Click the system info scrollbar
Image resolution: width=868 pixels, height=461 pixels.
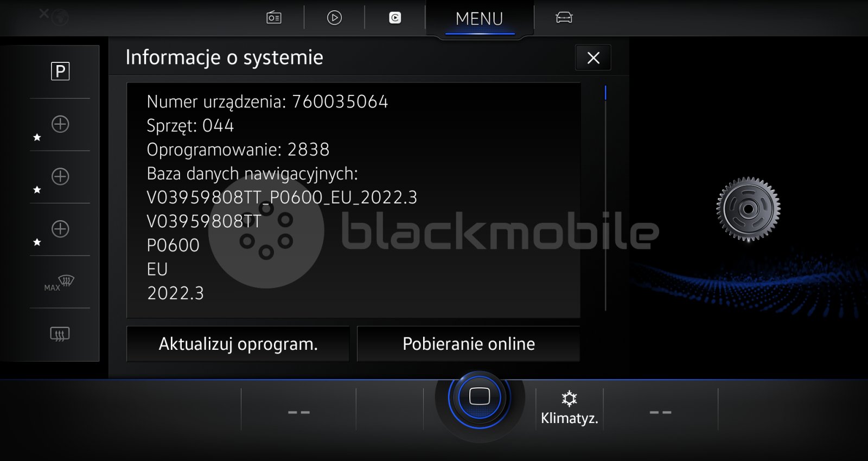pyautogui.click(x=605, y=199)
